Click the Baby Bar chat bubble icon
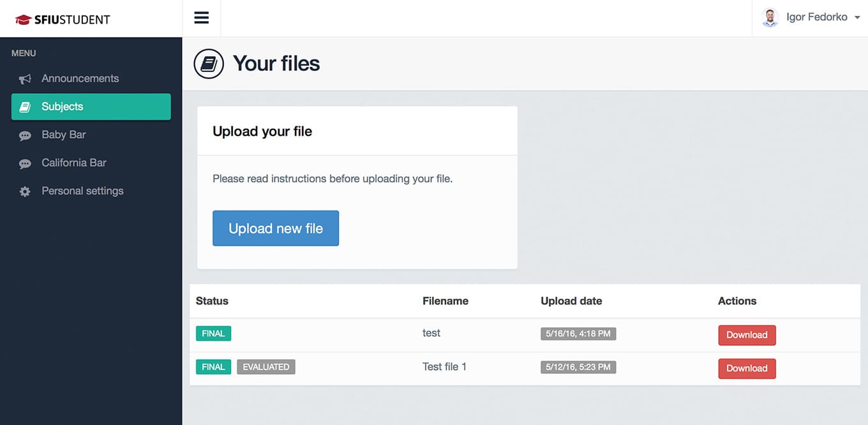 (x=25, y=135)
